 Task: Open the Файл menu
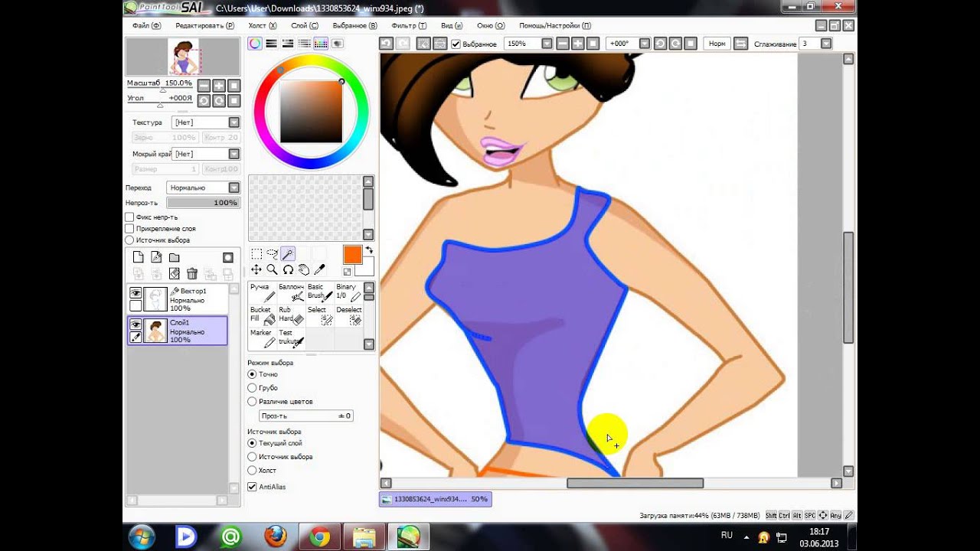click(x=146, y=25)
